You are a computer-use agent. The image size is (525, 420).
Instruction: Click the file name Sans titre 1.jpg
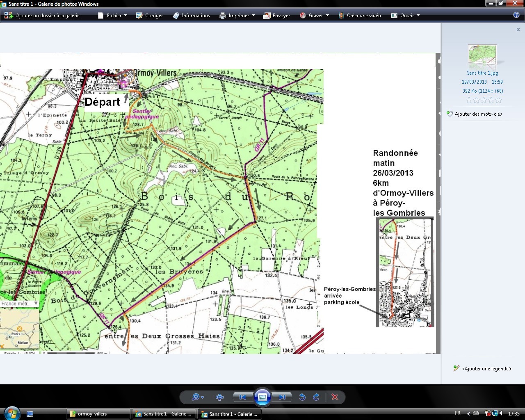click(x=482, y=73)
